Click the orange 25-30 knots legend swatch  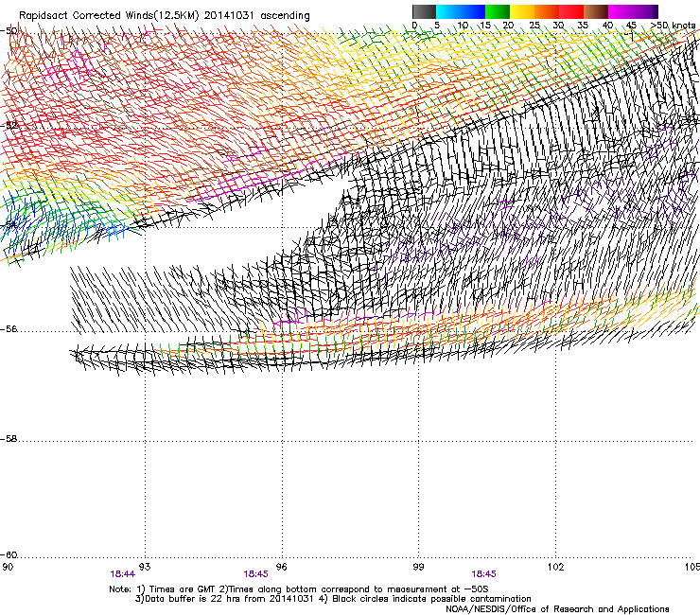tap(547, 11)
